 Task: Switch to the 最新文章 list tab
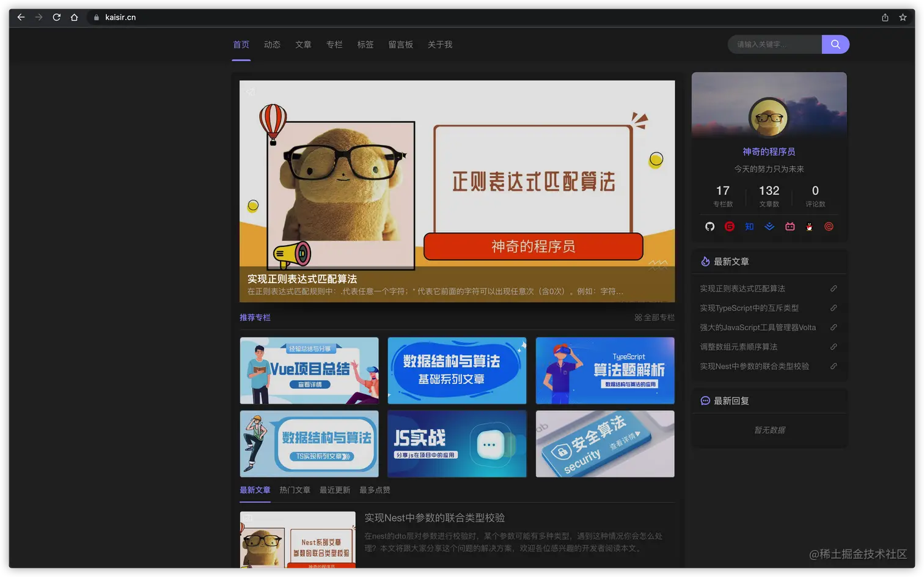255,490
